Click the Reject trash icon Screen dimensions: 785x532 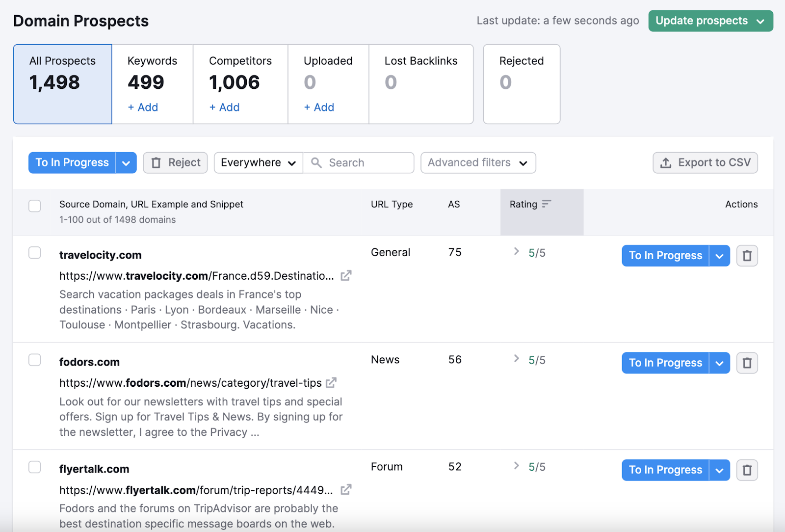[x=157, y=162]
